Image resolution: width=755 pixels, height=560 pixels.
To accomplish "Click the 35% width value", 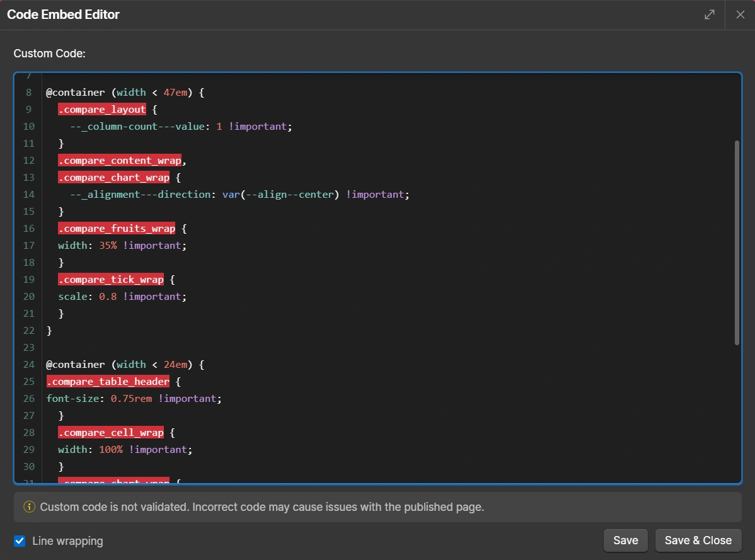I will coord(108,246).
